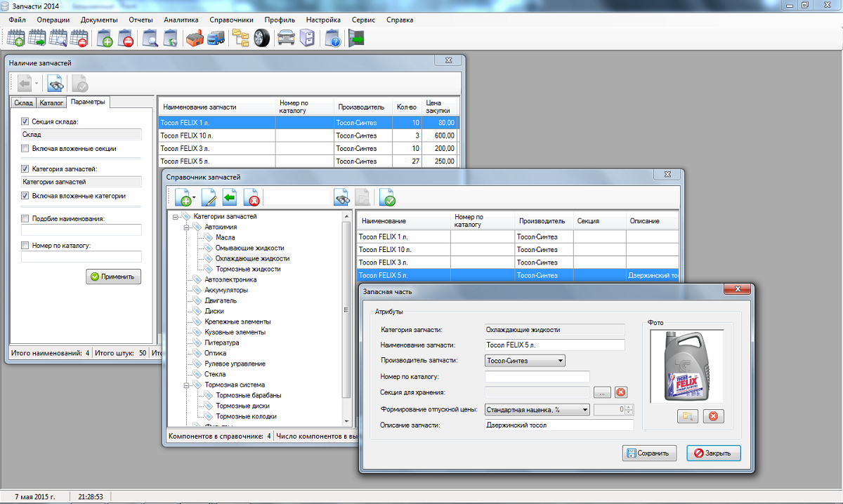Clear the storage section with red X
Image resolution: width=843 pixels, height=504 pixels.
[621, 392]
